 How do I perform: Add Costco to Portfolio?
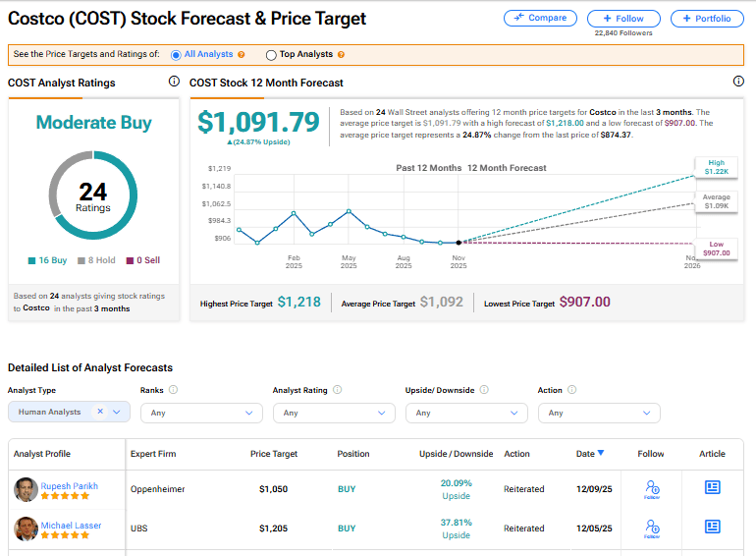click(x=707, y=18)
